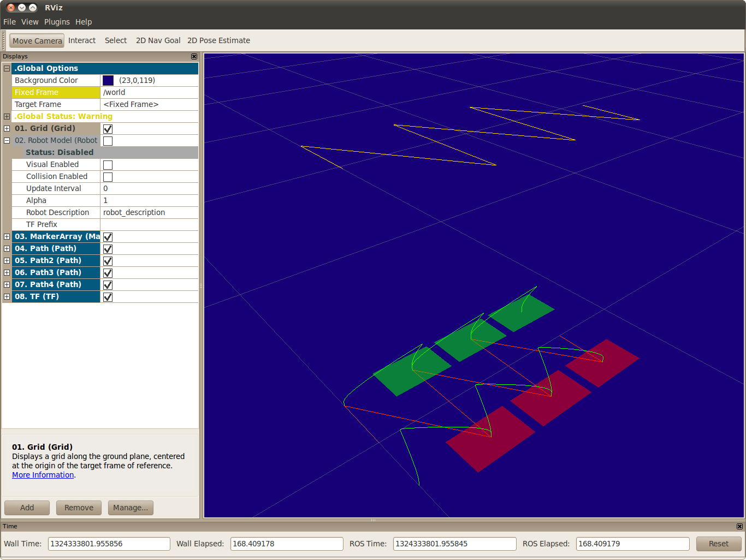The height and width of the screenshot is (560, 746).
Task: Activate the 2D Pose Estimate tool
Action: 218,40
